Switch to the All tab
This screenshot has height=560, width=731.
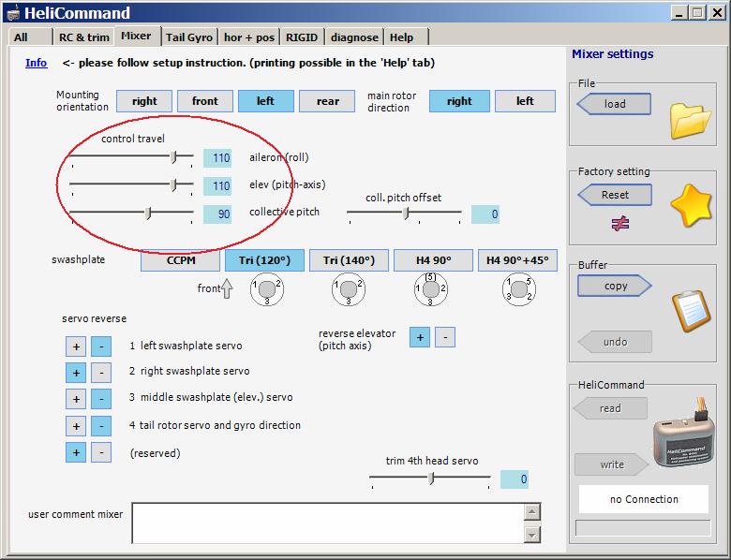click(x=30, y=37)
